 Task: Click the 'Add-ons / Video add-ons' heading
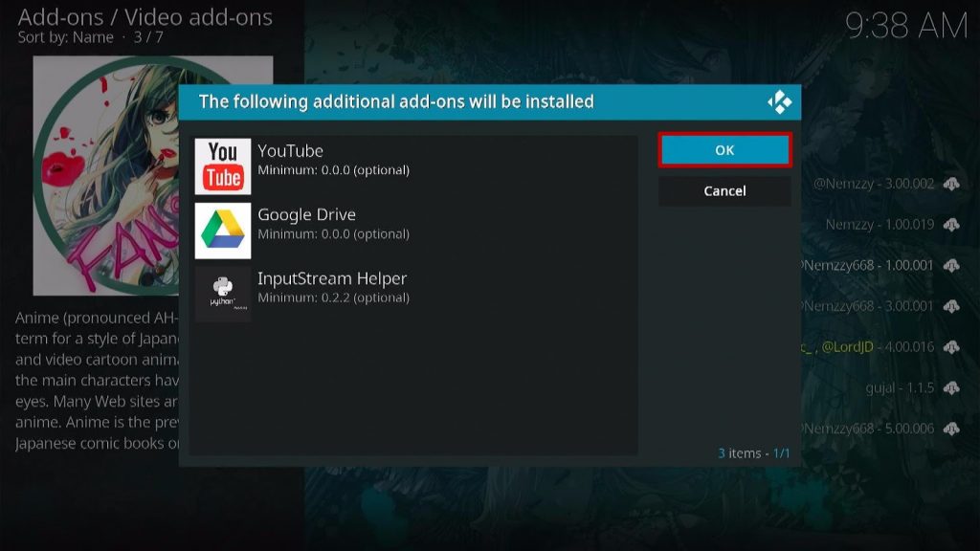click(x=145, y=17)
